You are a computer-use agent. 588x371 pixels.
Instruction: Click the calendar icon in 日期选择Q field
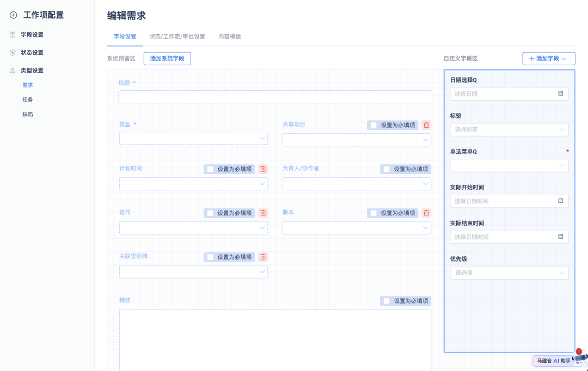[x=560, y=94]
